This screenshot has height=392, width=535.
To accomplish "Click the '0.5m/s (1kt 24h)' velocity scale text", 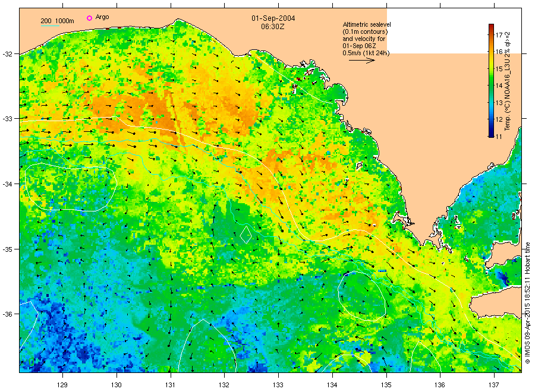I will coord(366,53).
